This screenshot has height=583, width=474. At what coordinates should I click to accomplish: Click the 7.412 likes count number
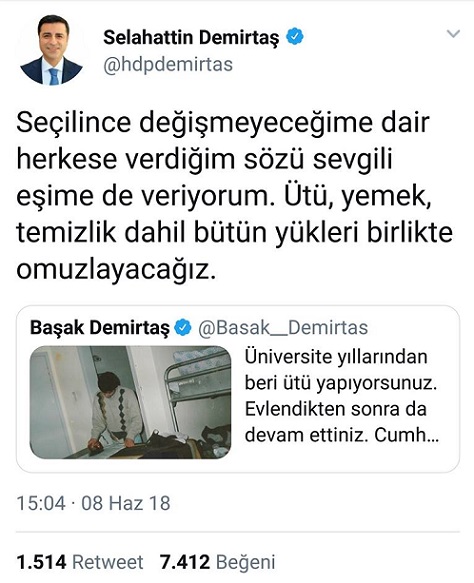185,562
